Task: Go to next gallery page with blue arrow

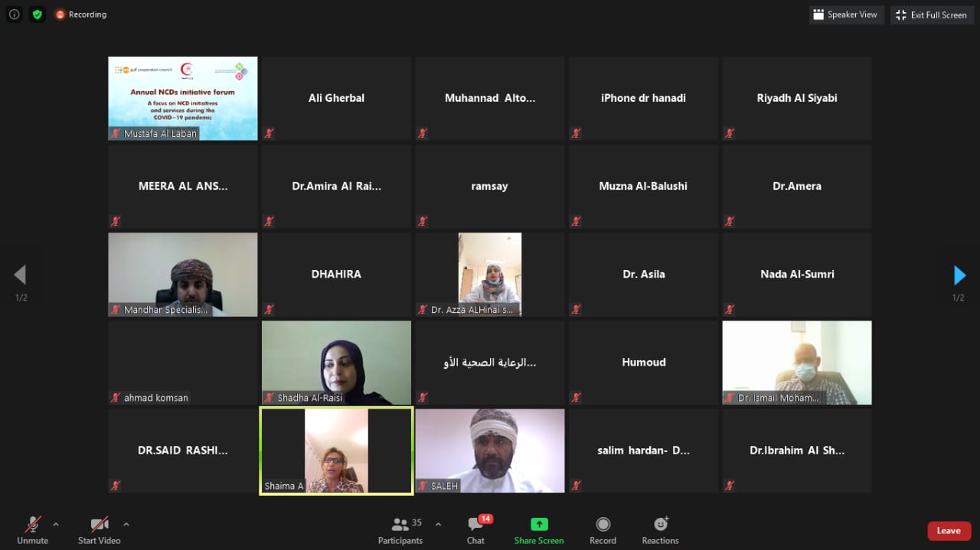Action: 959,275
